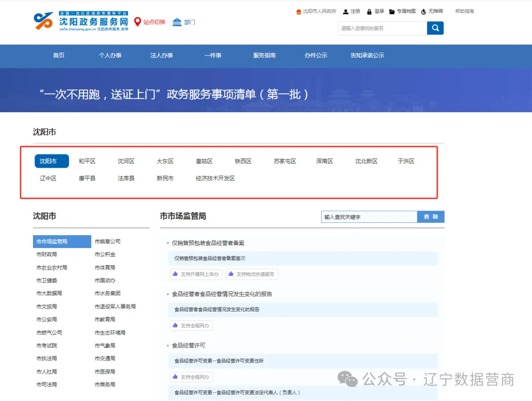Go to 服务指南 in navigation bar
This screenshot has height=401, width=532.
(x=265, y=56)
